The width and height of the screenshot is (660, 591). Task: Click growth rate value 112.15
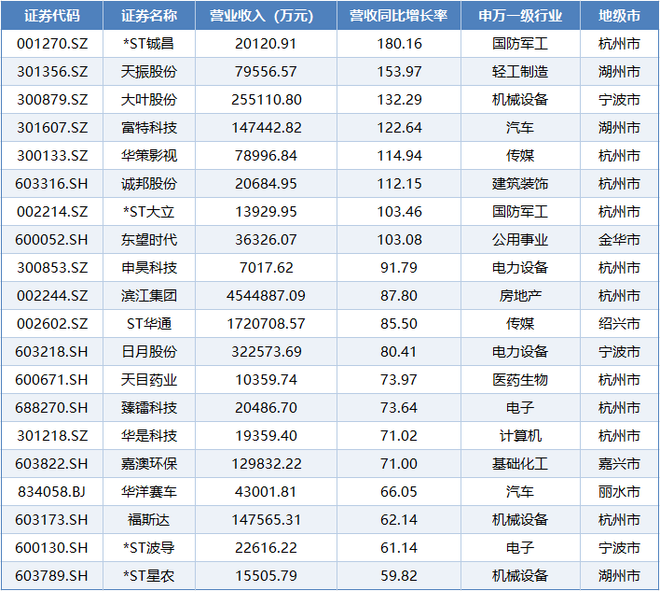[398, 184]
